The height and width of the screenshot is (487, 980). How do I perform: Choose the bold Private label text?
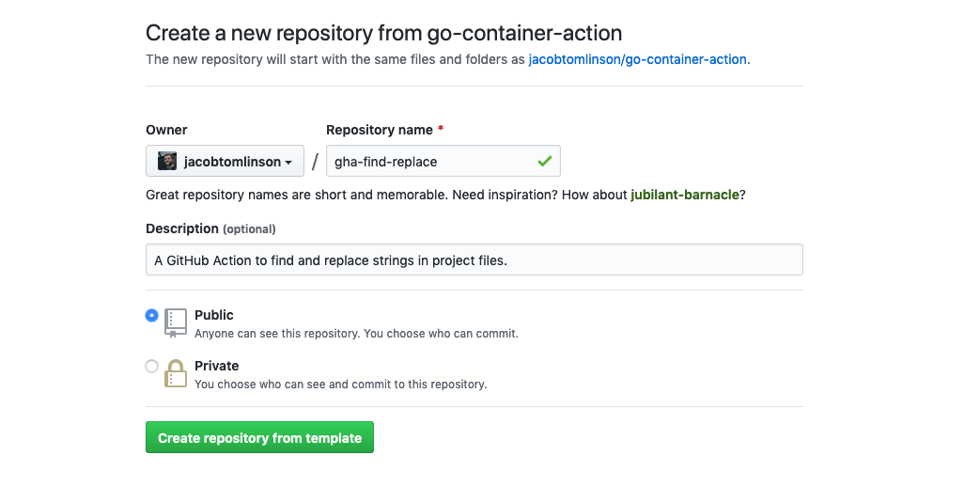point(217,366)
